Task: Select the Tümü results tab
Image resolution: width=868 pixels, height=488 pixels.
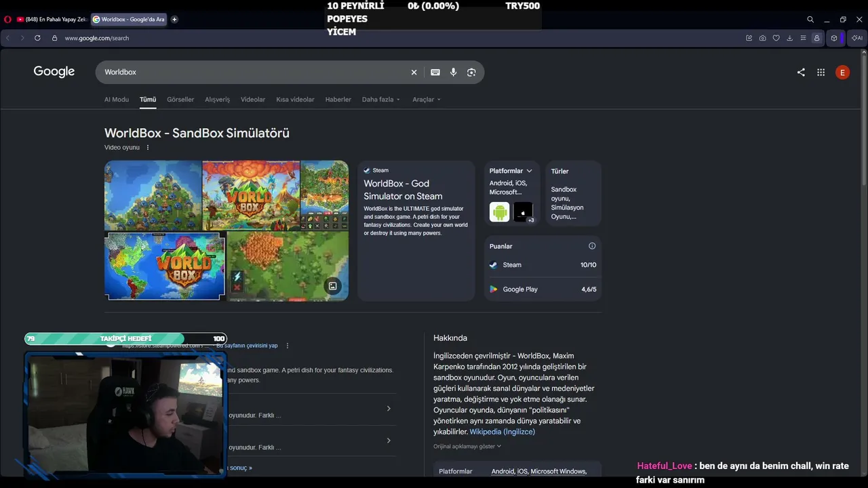Action: (148, 100)
